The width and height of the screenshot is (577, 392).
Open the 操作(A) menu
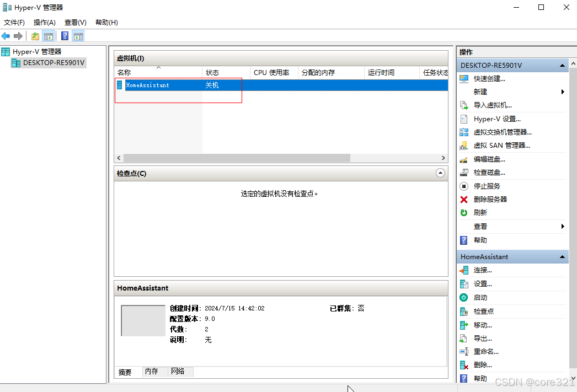point(45,23)
